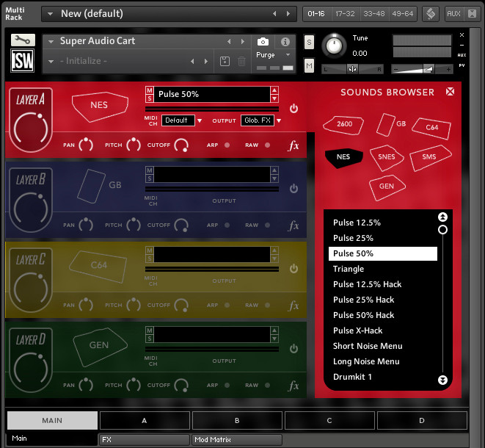Viewport: 485px width, 448px height.
Task: Click the Kontakt logo icon in header
Action: [x=431, y=14]
